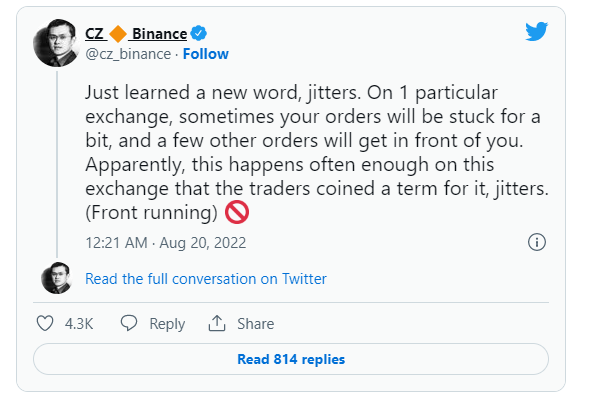Click the 4.3K likes count

click(79, 324)
